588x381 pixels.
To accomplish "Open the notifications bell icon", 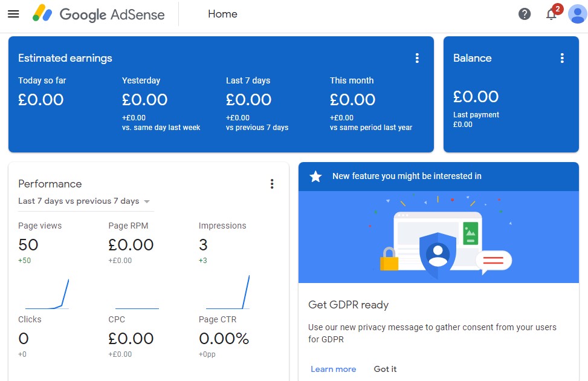I will click(x=551, y=15).
